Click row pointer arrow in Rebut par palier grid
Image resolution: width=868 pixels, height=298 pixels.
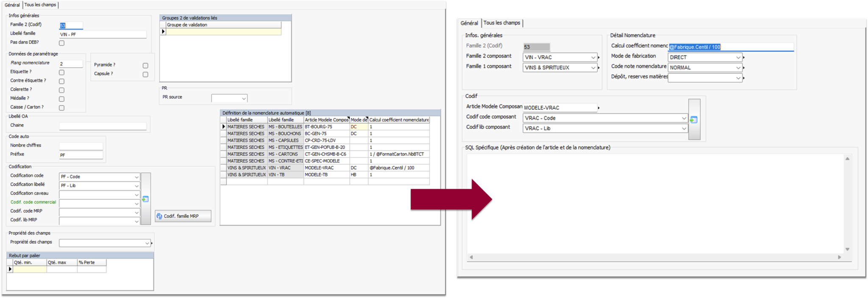pyautogui.click(x=10, y=269)
